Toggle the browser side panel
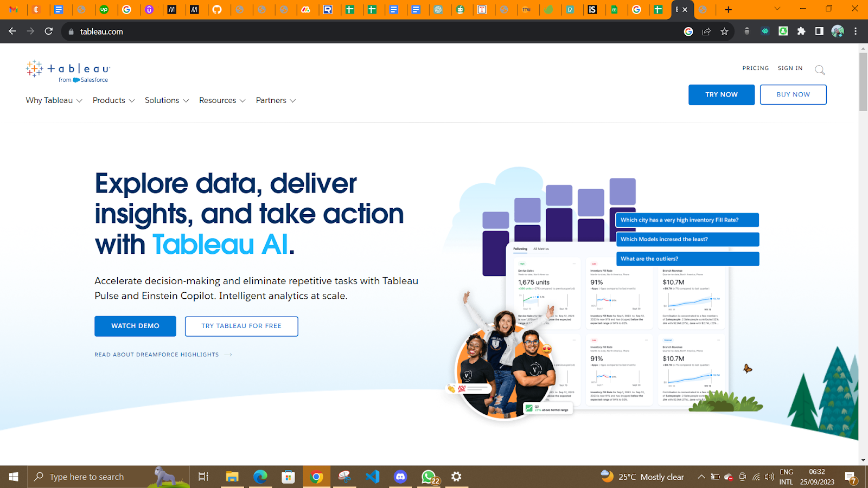This screenshot has width=868, height=488. [x=819, y=31]
